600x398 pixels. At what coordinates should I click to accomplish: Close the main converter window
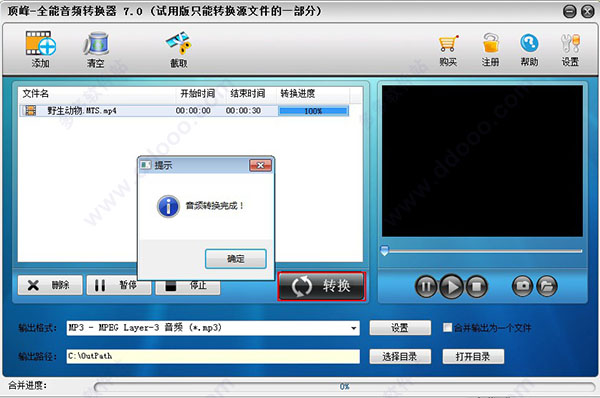(588, 11)
